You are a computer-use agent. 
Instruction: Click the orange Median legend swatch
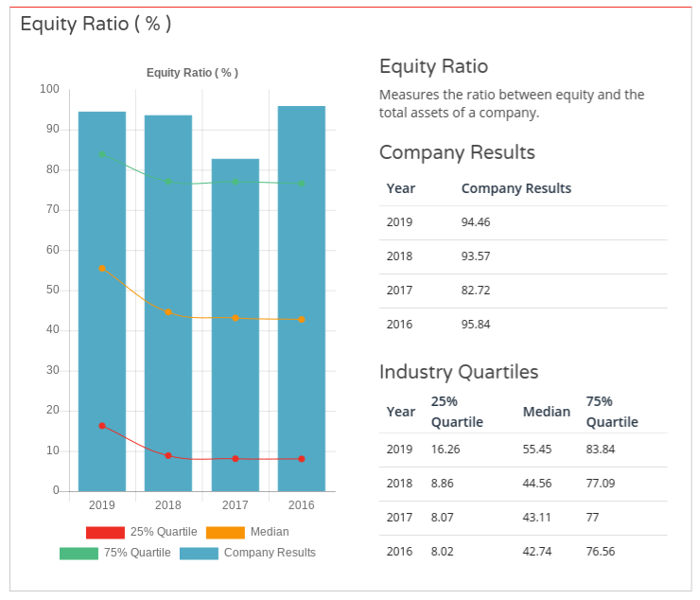coord(225,532)
